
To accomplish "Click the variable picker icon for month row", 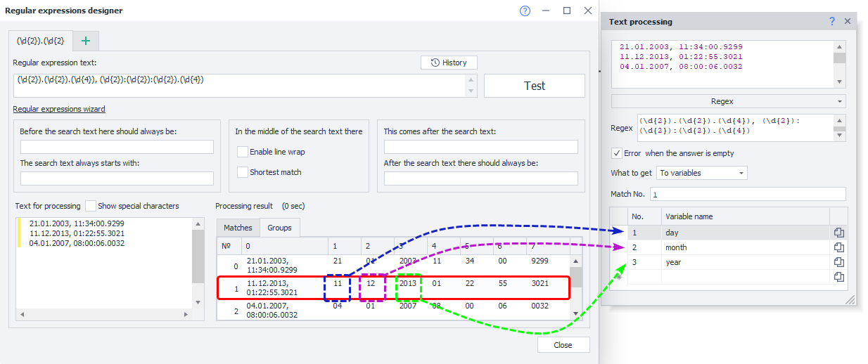I will (838, 247).
